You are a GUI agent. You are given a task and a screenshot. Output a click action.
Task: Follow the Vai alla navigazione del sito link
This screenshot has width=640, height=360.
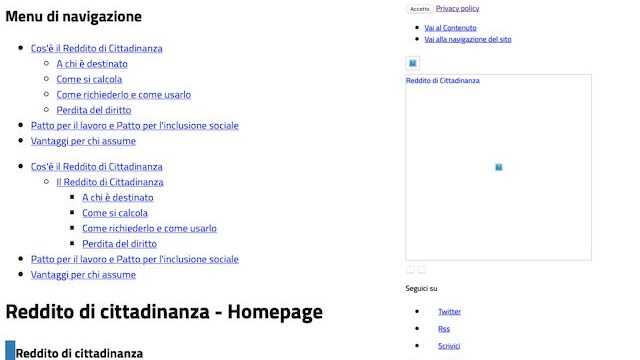pyautogui.click(x=468, y=39)
